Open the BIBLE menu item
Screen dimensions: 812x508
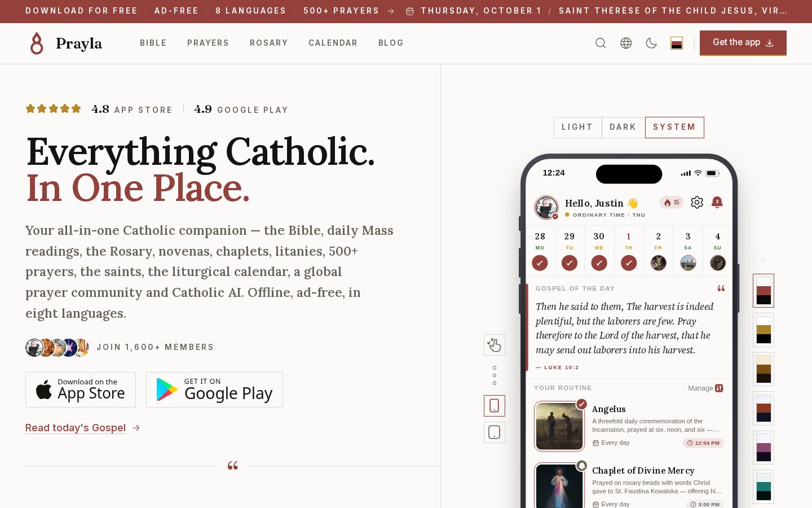(153, 43)
